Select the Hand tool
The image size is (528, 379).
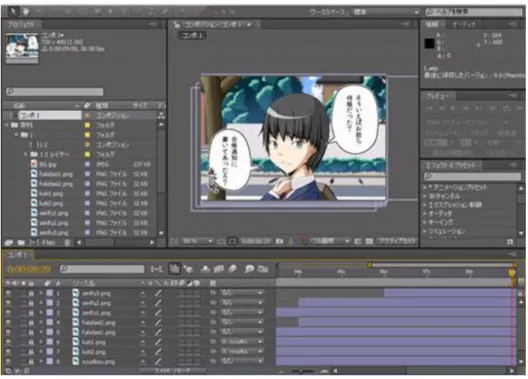pos(25,12)
